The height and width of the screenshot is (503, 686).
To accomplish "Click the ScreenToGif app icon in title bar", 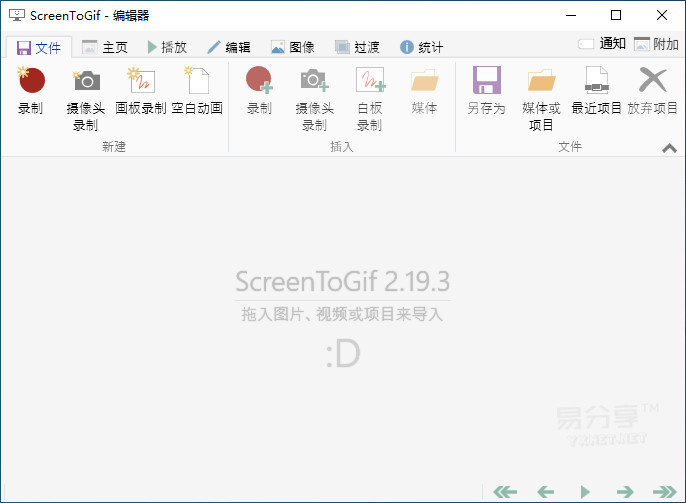I will pos(17,15).
